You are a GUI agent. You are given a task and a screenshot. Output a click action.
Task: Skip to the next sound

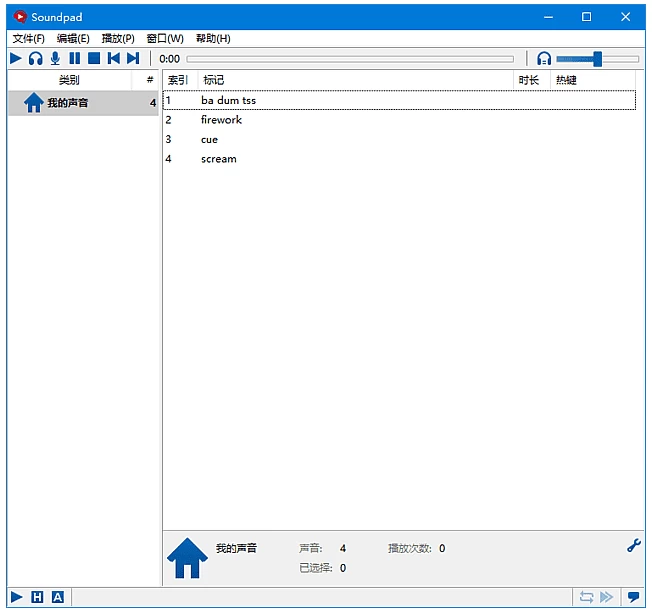click(133, 59)
